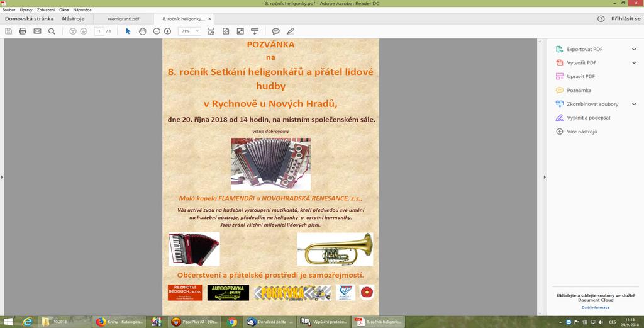
Task: Open Exportovat PDF tool
Action: point(584,49)
